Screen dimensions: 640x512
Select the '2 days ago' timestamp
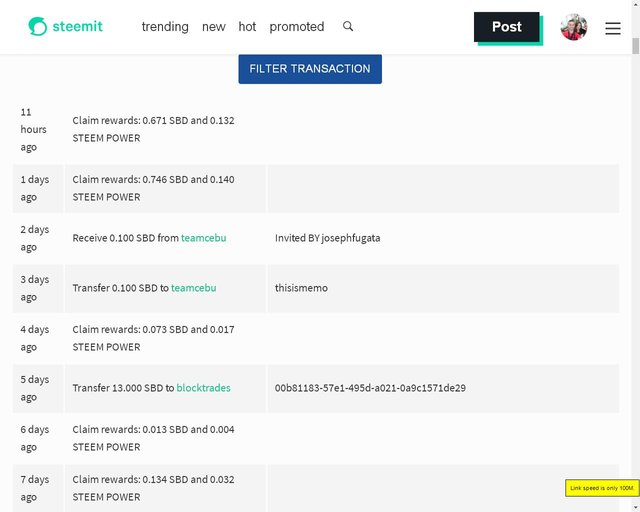[x=35, y=238]
